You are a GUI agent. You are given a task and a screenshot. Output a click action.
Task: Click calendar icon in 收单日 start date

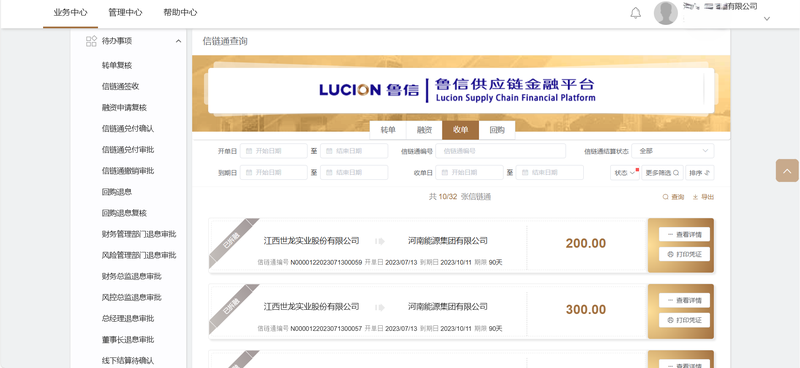click(x=444, y=173)
